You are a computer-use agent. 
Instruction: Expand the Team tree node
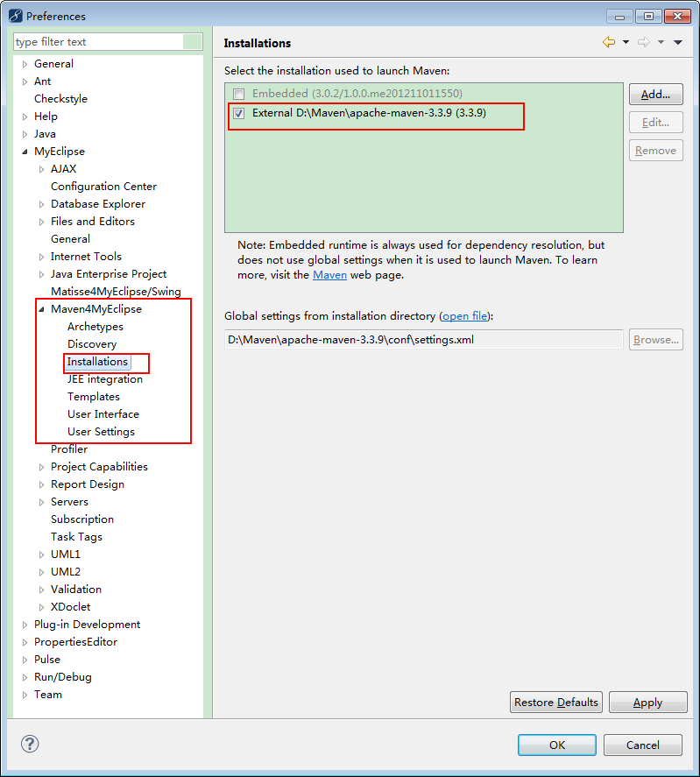25,696
